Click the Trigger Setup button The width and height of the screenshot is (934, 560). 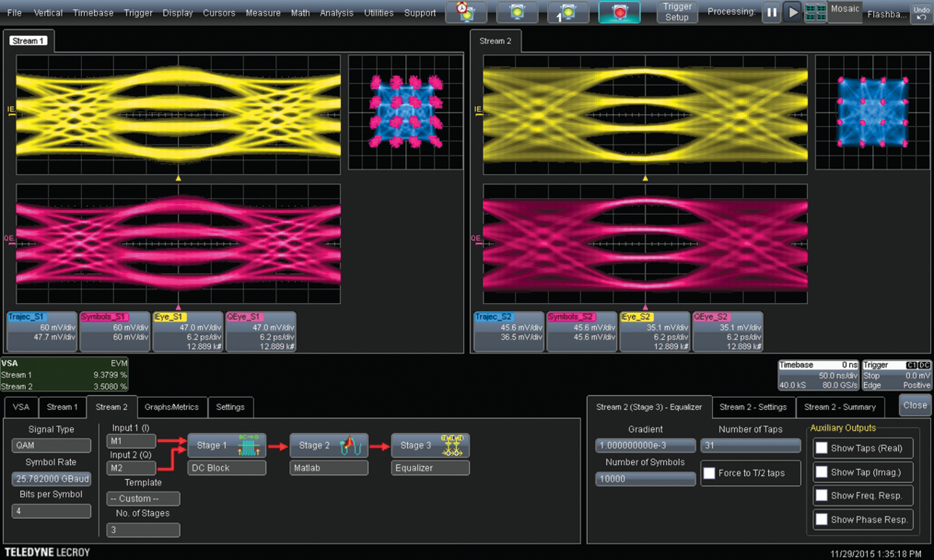[x=677, y=12]
